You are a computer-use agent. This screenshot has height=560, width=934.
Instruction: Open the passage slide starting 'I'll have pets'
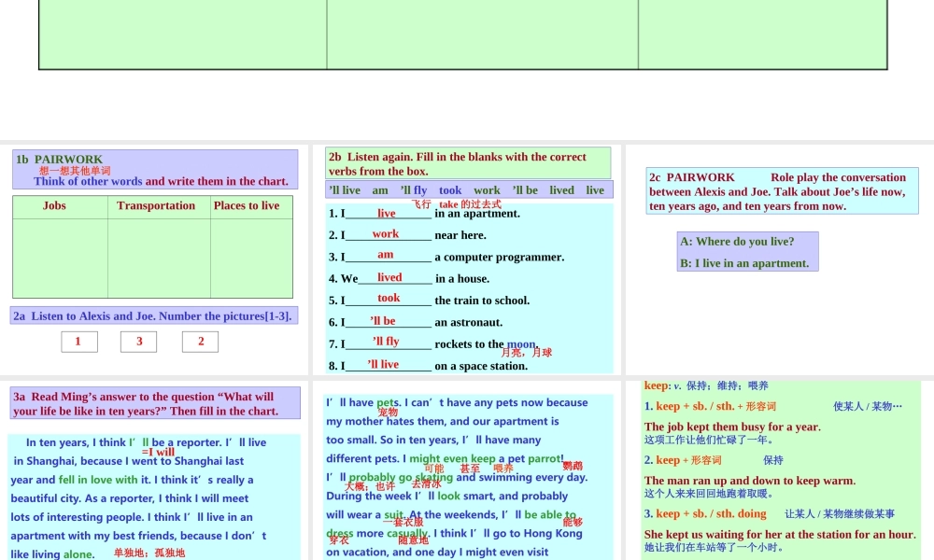[463, 477]
